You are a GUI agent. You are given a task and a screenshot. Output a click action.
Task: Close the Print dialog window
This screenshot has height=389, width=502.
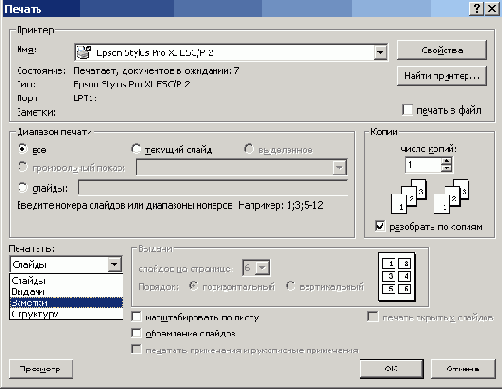click(492, 8)
